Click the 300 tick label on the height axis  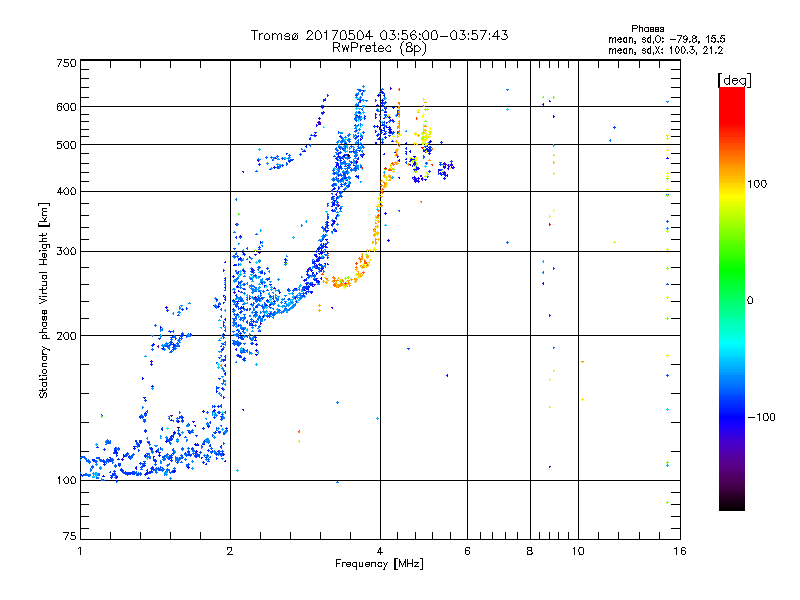point(66,251)
